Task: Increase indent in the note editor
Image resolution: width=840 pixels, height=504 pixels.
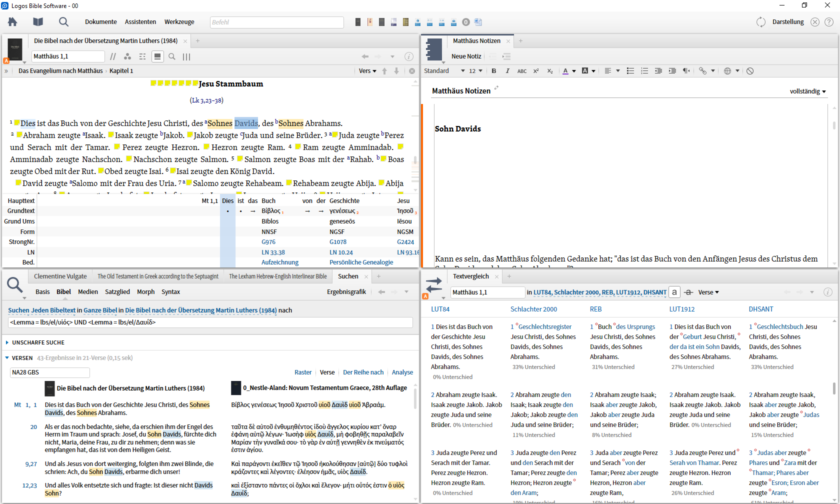Action: click(672, 71)
